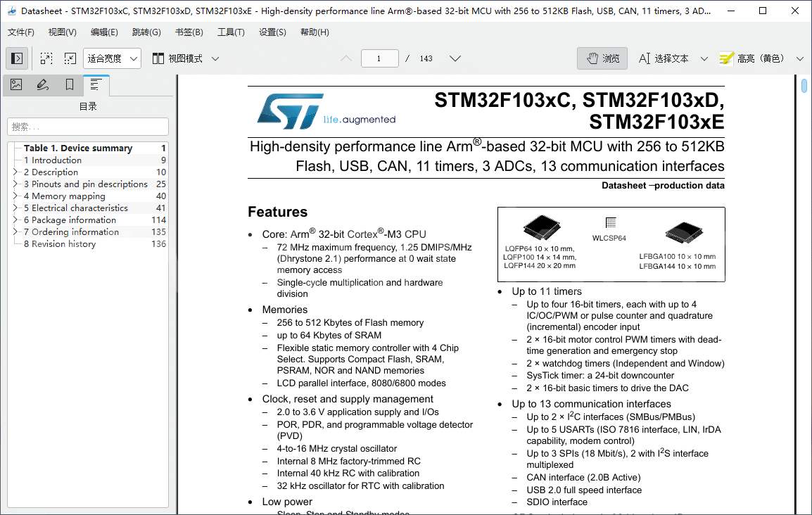Toggle the sidebar panel button
The height and width of the screenshot is (515, 812).
coord(18,58)
